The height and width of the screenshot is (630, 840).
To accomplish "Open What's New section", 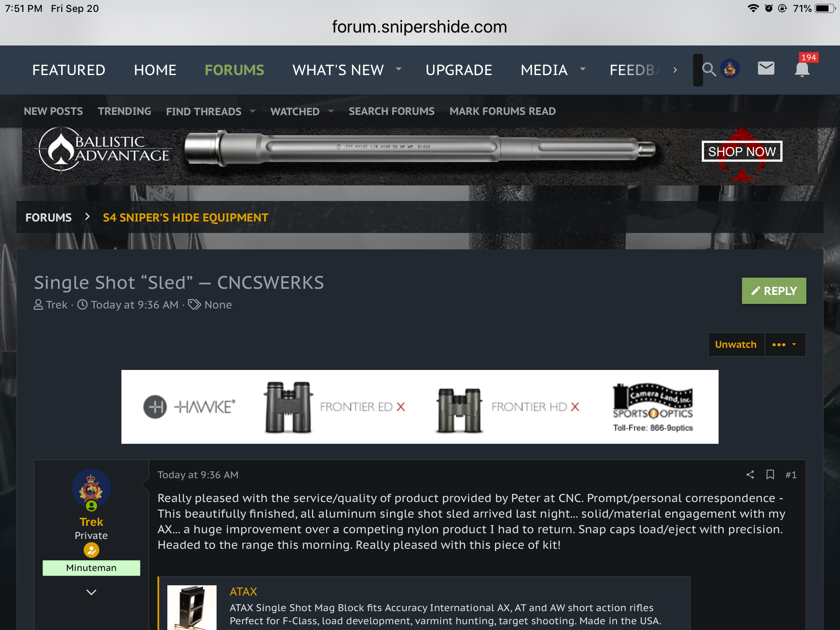I will [x=338, y=70].
